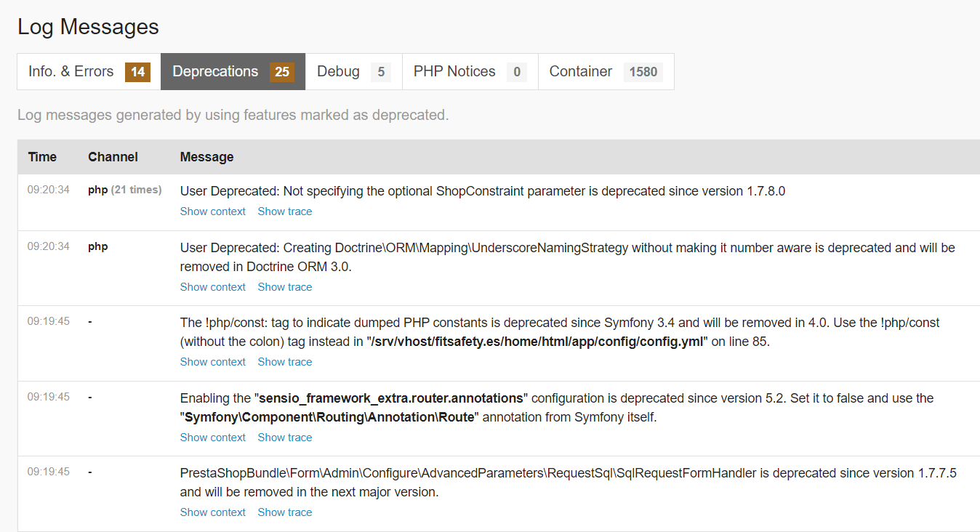980x532 pixels.
Task: Click the Channel column header
Action: 113,157
